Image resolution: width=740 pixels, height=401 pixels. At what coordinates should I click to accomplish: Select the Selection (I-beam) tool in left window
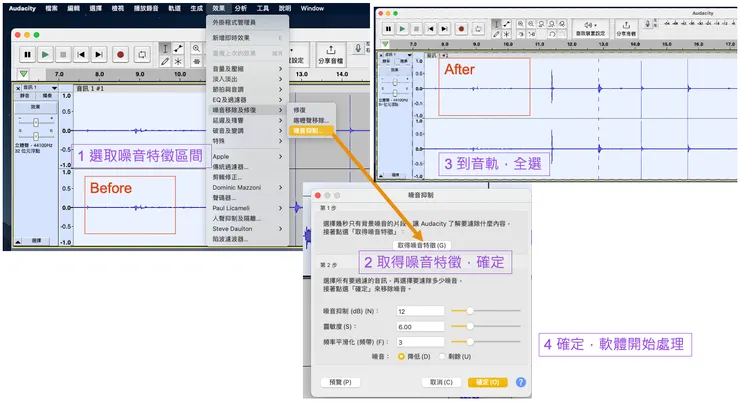coord(165,49)
